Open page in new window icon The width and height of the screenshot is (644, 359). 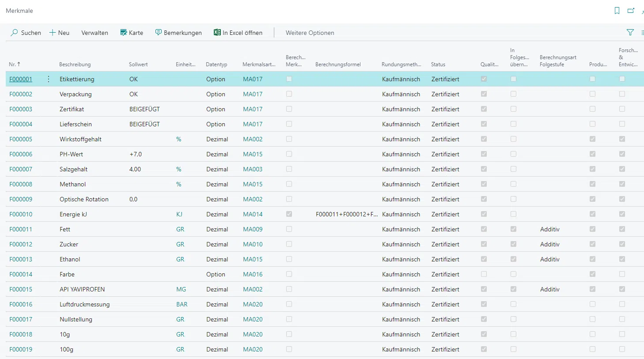click(x=631, y=11)
